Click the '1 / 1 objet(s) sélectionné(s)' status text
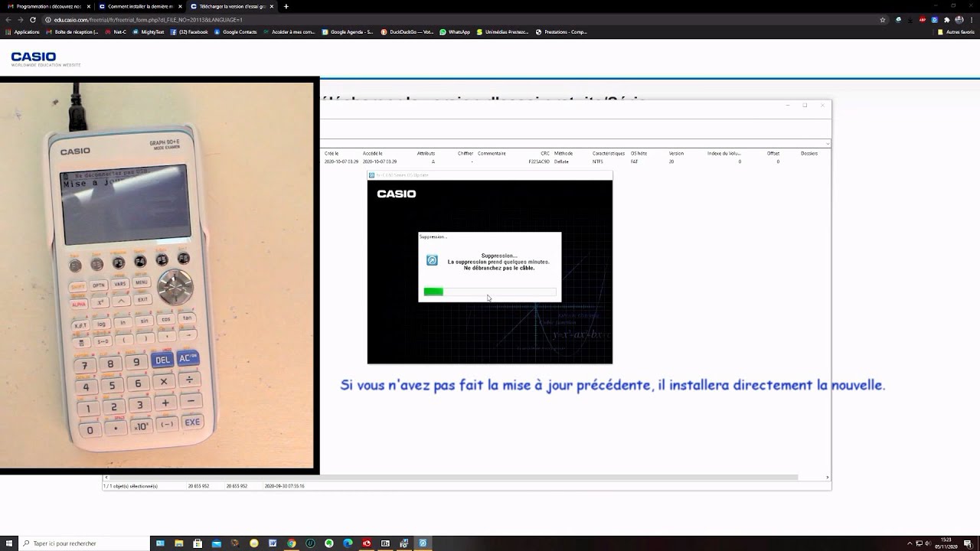980x551 pixels. tap(131, 486)
